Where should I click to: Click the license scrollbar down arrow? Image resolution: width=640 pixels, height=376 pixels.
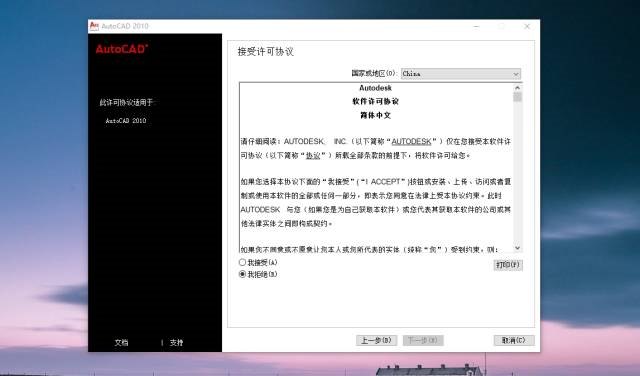pos(518,248)
